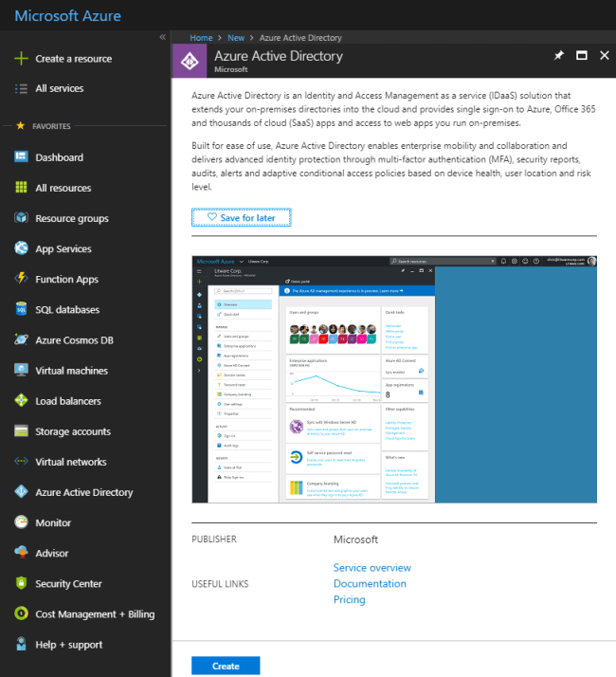The height and width of the screenshot is (677, 616).
Task: Click the Azure Cosmos DB planet icon
Action: coord(21,339)
